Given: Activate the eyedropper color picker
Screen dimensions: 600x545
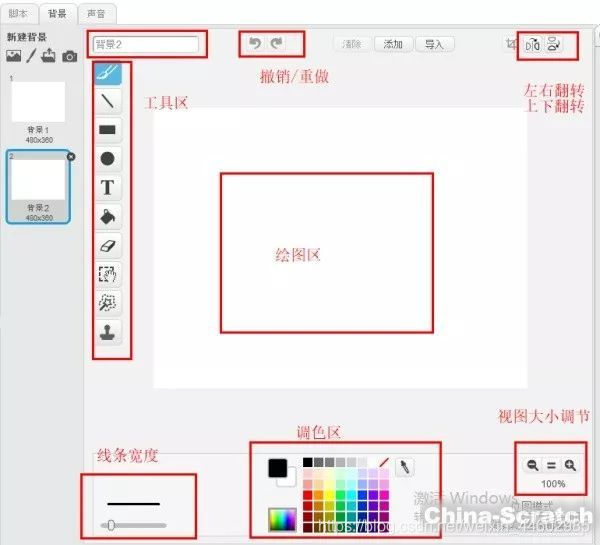Looking at the screenshot, I should coord(404,467).
